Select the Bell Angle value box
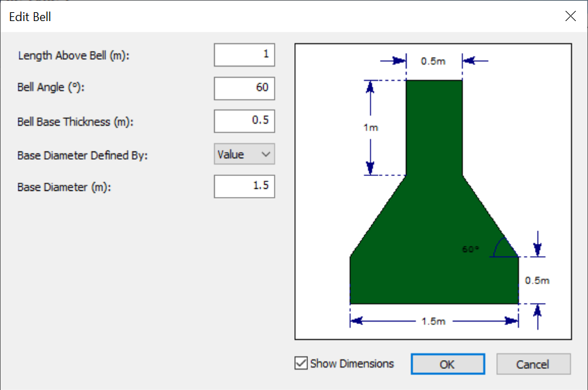 [244, 88]
